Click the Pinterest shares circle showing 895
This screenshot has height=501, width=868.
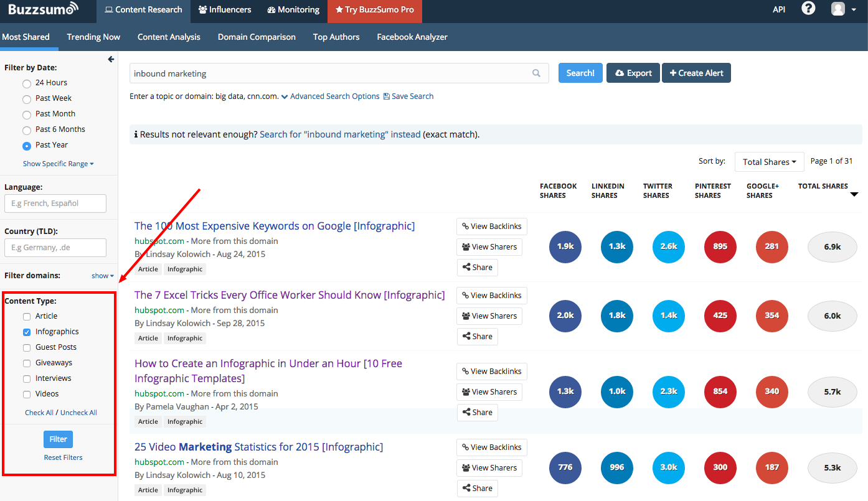(x=720, y=246)
